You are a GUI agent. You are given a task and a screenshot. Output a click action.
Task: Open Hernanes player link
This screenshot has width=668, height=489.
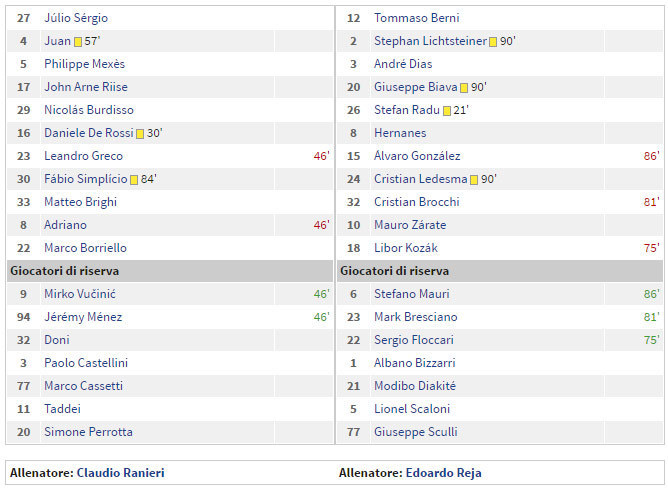click(400, 133)
